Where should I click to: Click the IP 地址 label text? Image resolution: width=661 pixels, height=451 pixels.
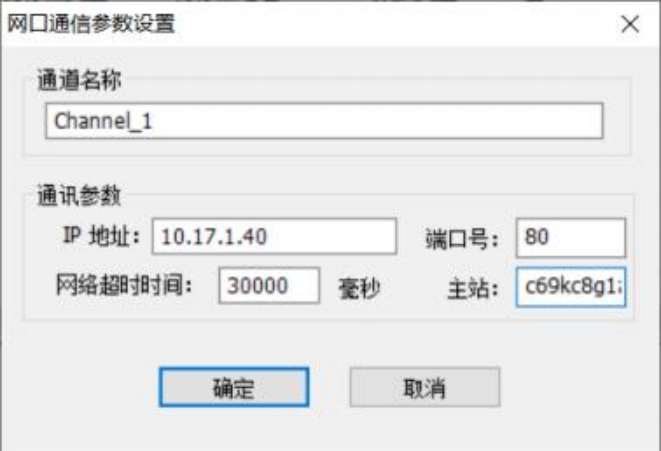pyautogui.click(x=101, y=236)
